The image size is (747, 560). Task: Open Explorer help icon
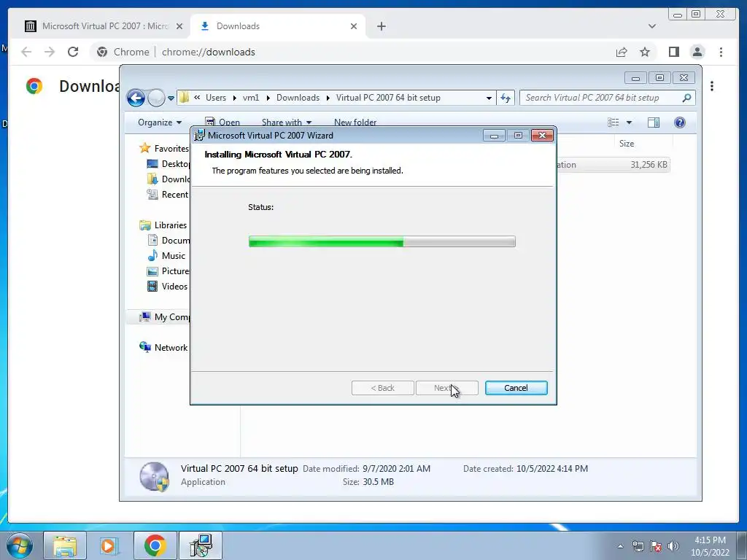[680, 122]
